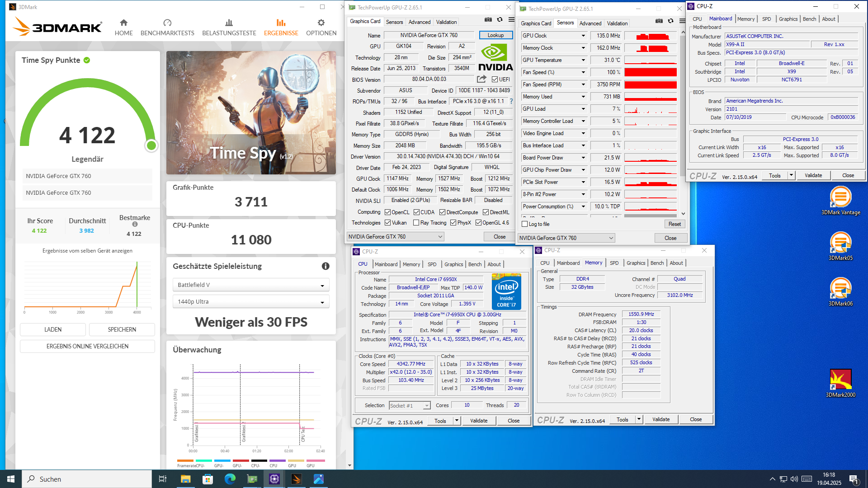This screenshot has height=488, width=868.
Task: Open 3DMark2000 desktop shortcut
Action: (x=840, y=383)
